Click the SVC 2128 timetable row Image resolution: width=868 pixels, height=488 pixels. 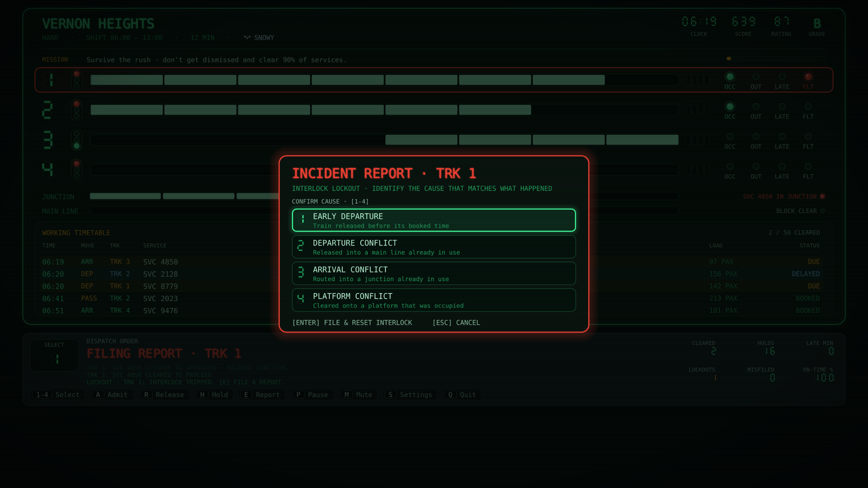point(433,274)
